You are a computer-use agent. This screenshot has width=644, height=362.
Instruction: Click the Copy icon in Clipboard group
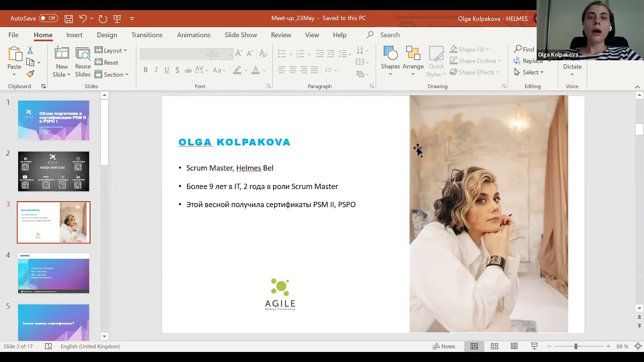[30, 62]
